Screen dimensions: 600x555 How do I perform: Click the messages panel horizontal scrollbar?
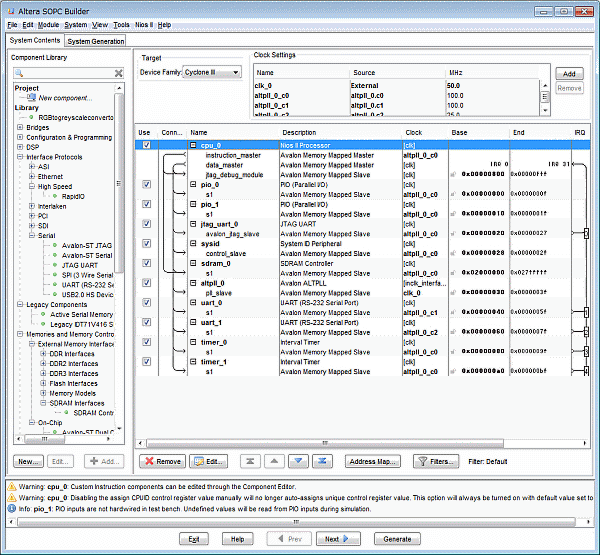(296, 522)
